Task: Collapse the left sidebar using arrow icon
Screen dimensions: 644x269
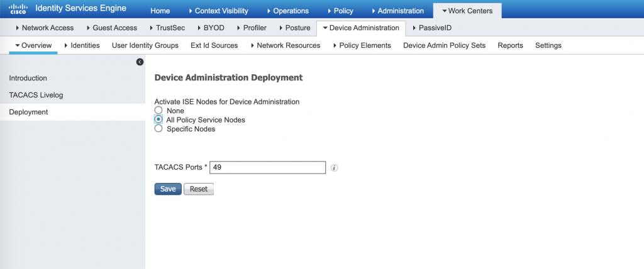Action: point(140,62)
